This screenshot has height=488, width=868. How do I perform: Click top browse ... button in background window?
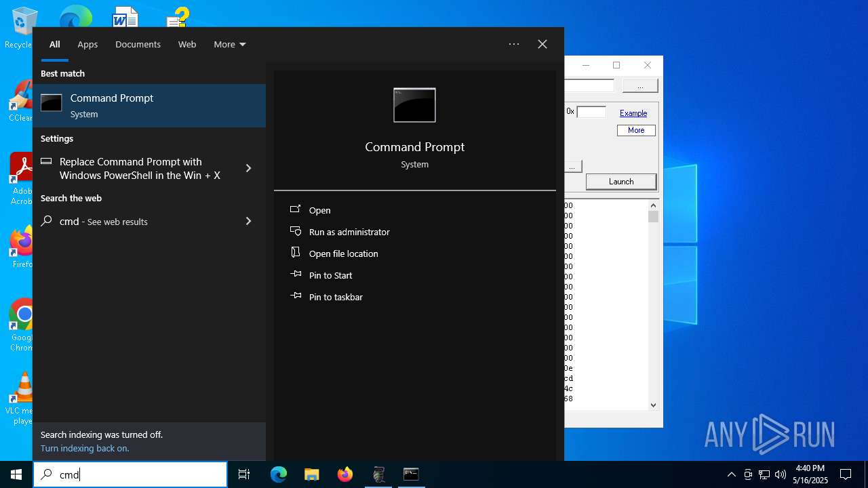click(640, 85)
